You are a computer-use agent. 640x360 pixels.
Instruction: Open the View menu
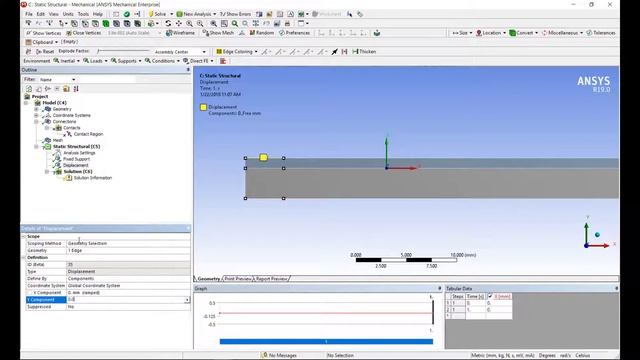(x=53, y=14)
